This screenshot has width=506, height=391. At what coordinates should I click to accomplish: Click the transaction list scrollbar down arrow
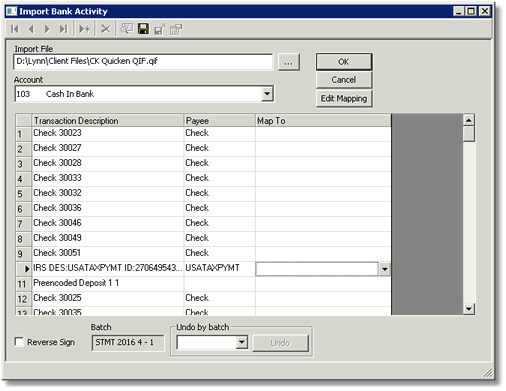point(469,309)
